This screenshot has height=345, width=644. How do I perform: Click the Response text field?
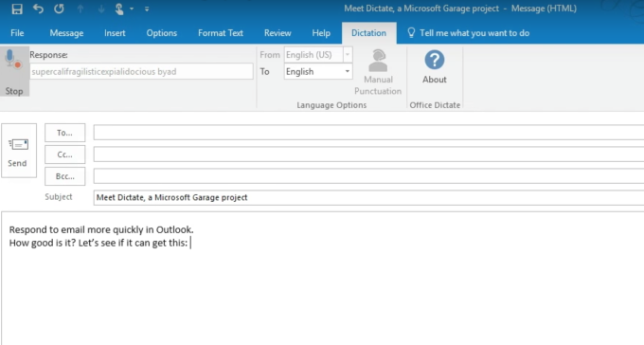pyautogui.click(x=141, y=71)
